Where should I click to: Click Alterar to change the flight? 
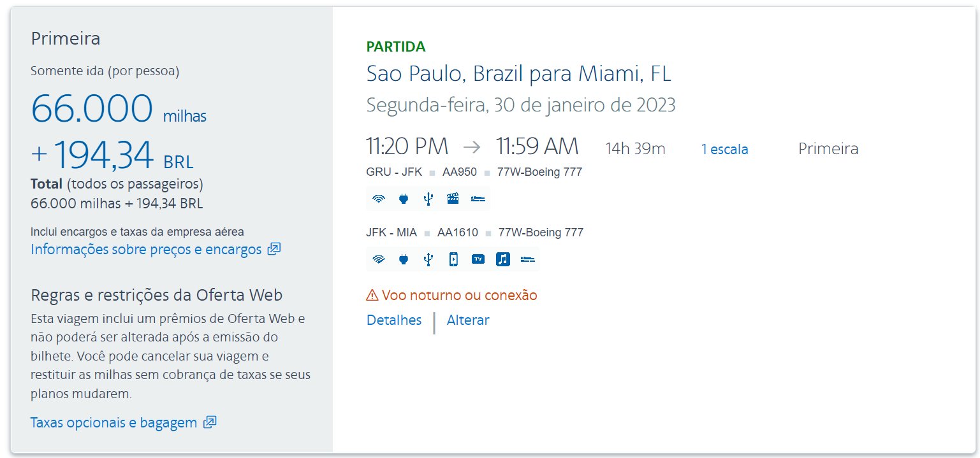468,320
